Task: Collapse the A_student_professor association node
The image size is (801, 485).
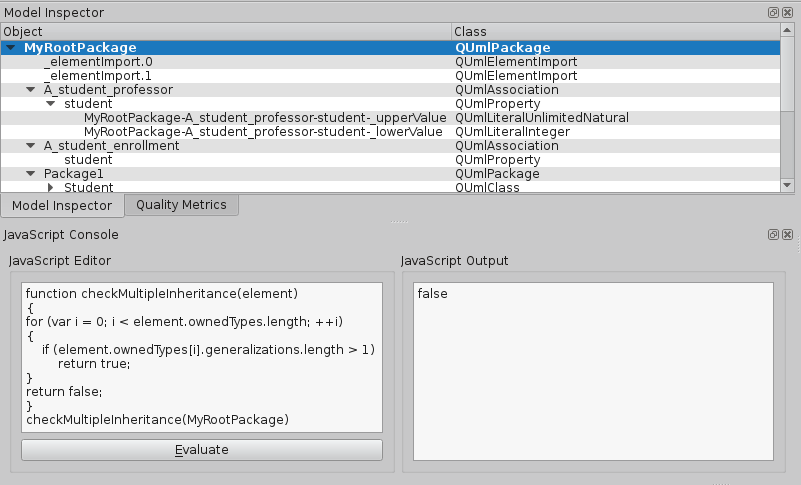Action: (31, 89)
